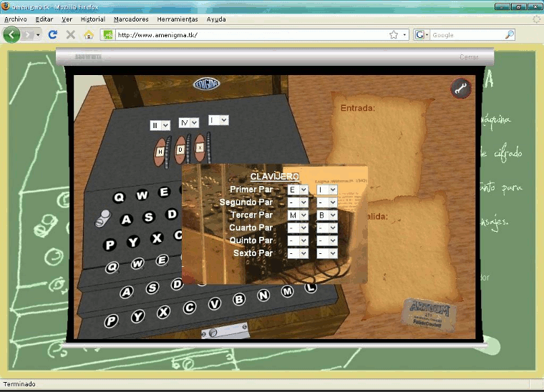Click the ENIGMA oval logo badge
This screenshot has width=544, height=392.
(x=206, y=84)
